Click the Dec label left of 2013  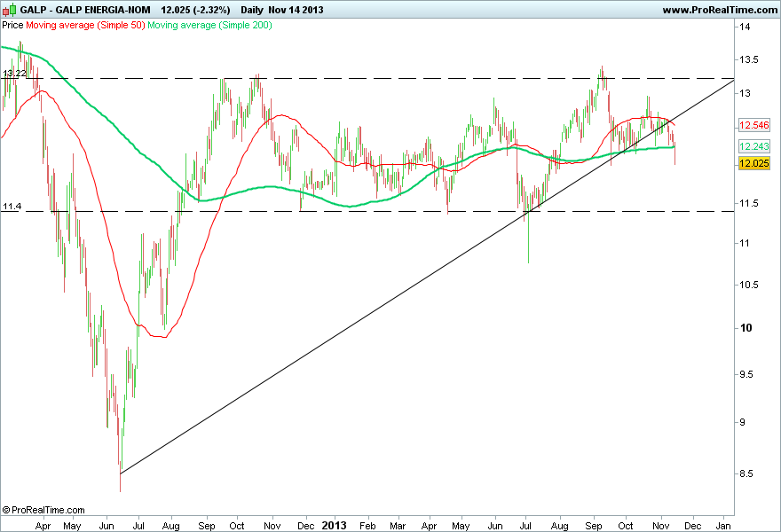pos(306,526)
